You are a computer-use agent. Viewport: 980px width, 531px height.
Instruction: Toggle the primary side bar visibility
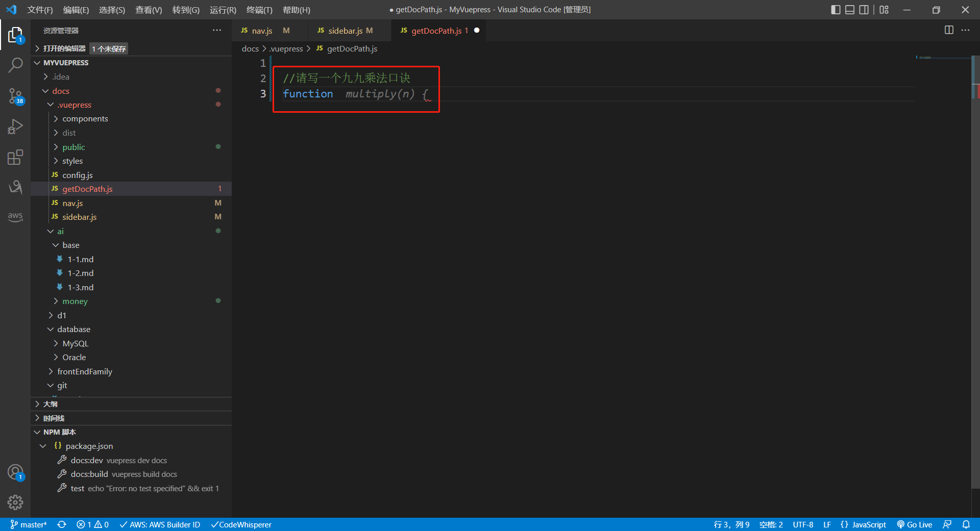pos(836,10)
